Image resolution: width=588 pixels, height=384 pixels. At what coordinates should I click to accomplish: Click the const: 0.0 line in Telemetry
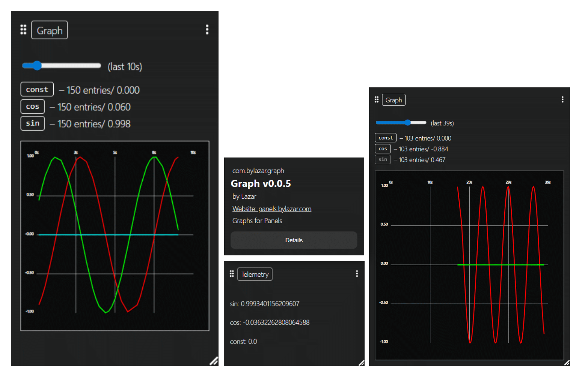point(243,342)
